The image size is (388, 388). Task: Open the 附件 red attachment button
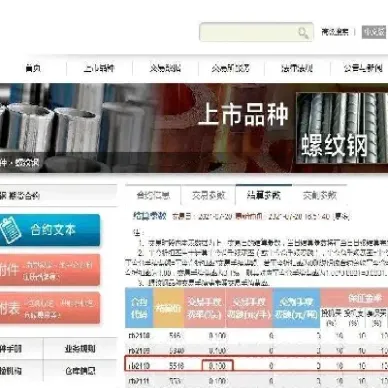[50, 270]
